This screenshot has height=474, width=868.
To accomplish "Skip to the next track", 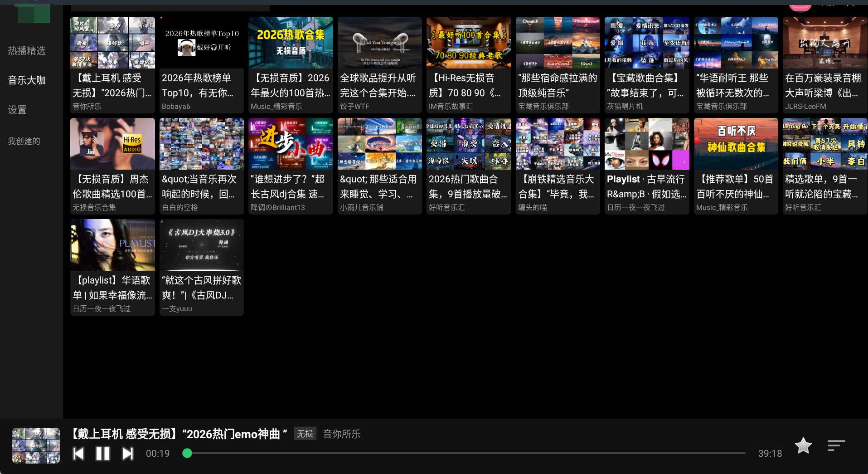I will 127,453.
